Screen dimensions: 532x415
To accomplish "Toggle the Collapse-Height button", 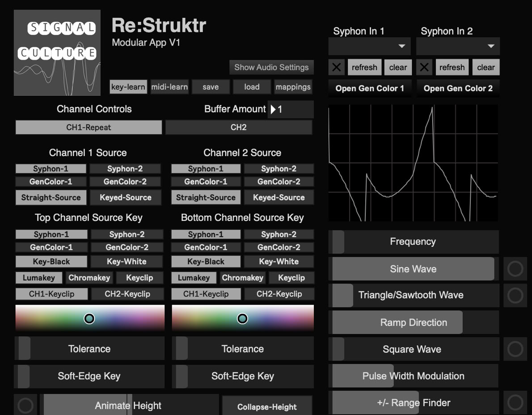I will tap(267, 407).
